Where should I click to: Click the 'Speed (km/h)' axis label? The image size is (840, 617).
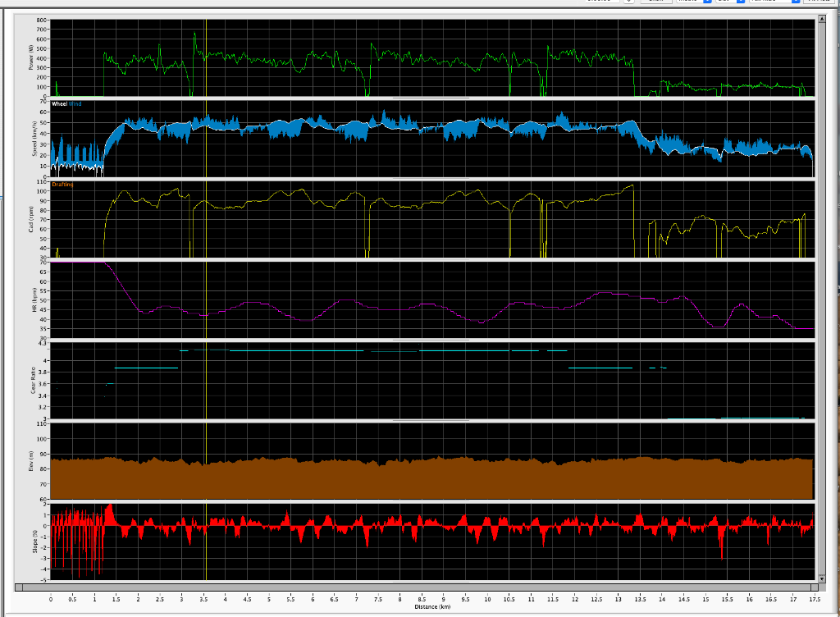click(34, 139)
